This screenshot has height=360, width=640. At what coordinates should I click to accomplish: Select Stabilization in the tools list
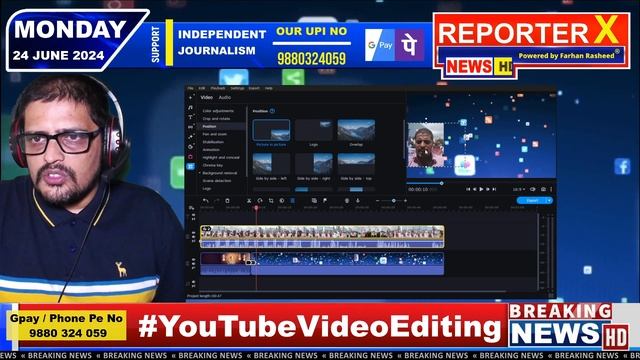(213, 142)
